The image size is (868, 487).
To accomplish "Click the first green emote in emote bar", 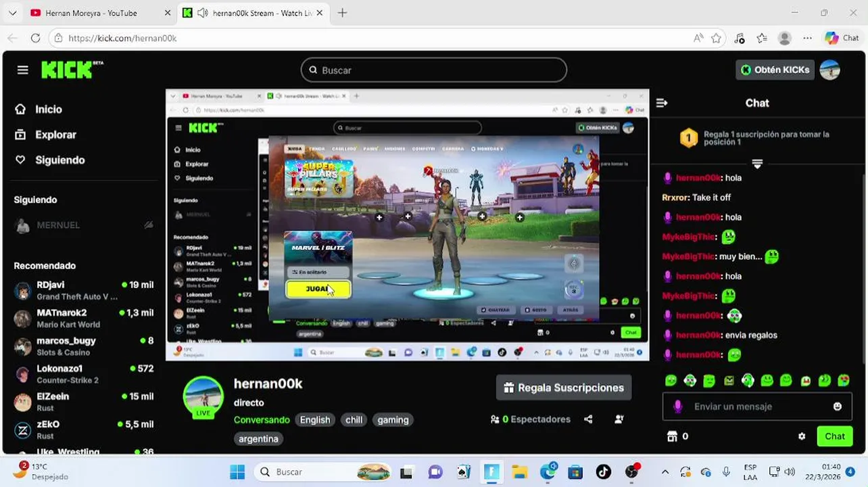I will pyautogui.click(x=671, y=381).
